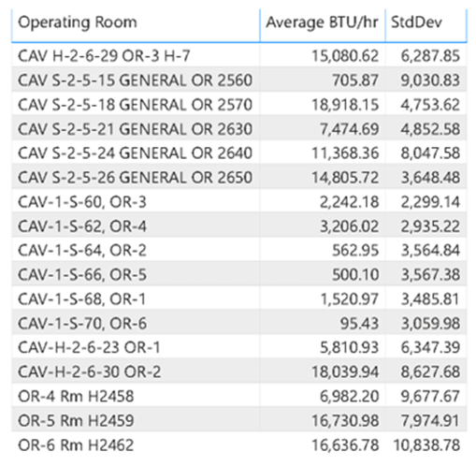Select the CAV-1-S-60, OR-3 row
The image size is (476, 466).
click(239, 202)
